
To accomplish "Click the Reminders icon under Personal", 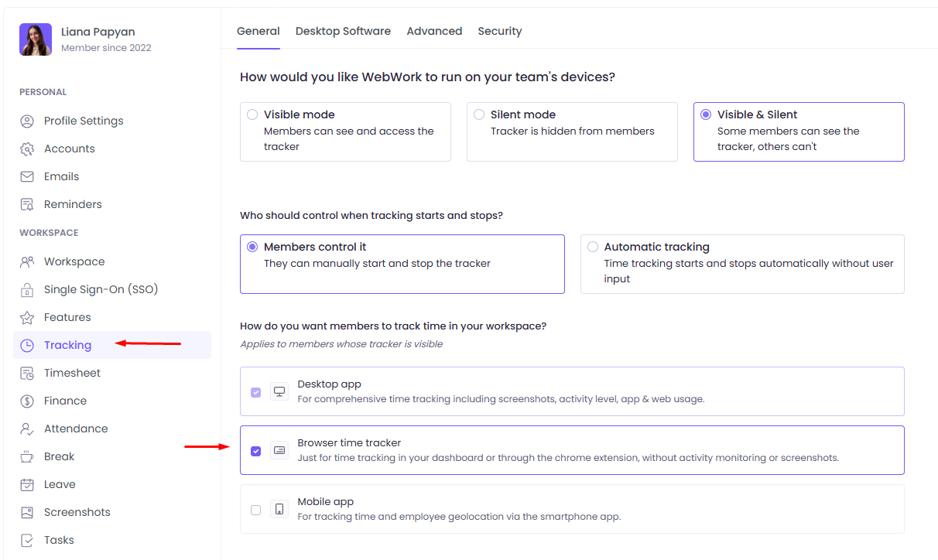I will 26,203.
